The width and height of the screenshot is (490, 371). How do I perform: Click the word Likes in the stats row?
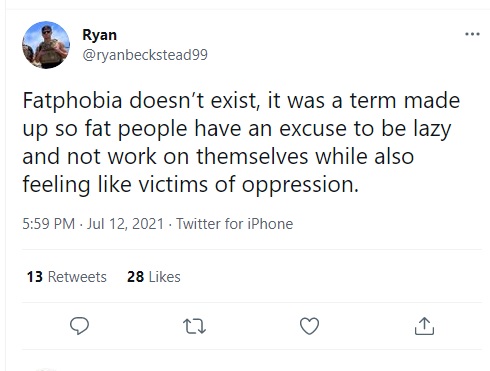pos(165,277)
